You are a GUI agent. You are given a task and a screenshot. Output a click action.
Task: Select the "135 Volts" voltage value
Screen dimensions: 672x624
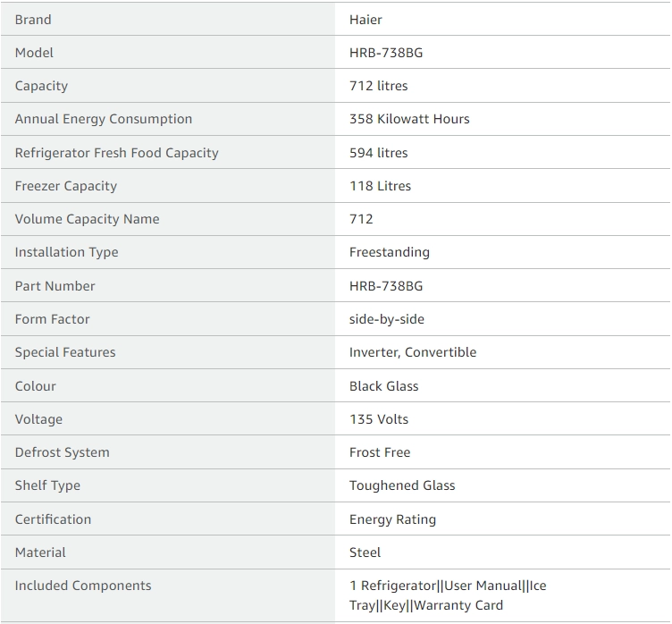[x=379, y=419]
